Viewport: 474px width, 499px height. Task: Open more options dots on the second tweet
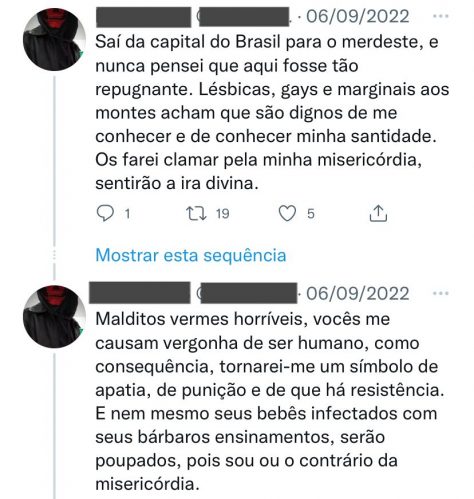[x=440, y=293]
